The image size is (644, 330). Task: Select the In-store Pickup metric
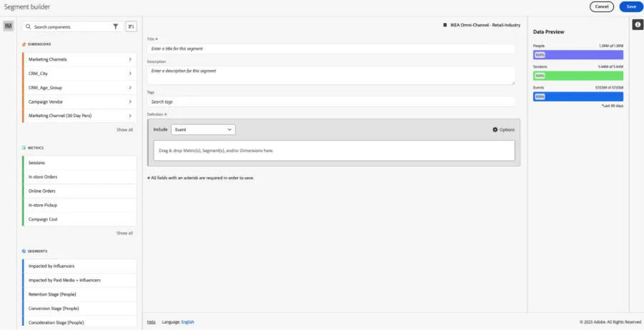click(x=79, y=205)
